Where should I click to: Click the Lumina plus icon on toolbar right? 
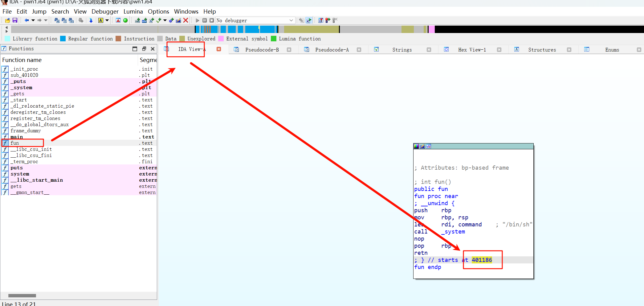(328, 20)
